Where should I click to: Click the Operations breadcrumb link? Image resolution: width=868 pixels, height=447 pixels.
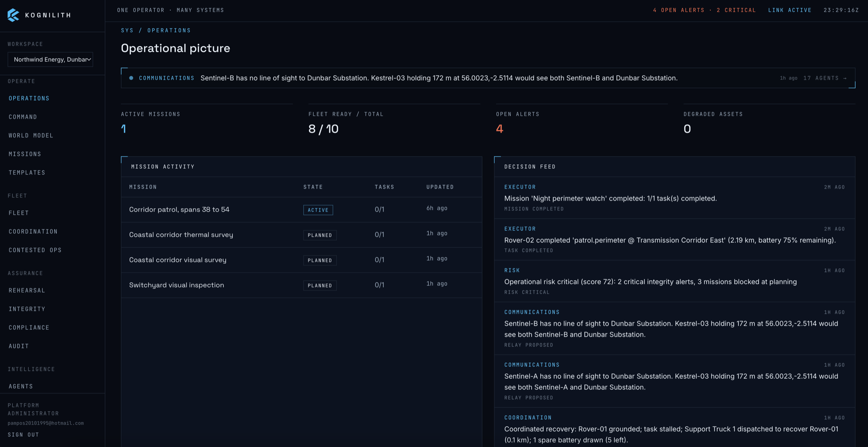point(169,30)
